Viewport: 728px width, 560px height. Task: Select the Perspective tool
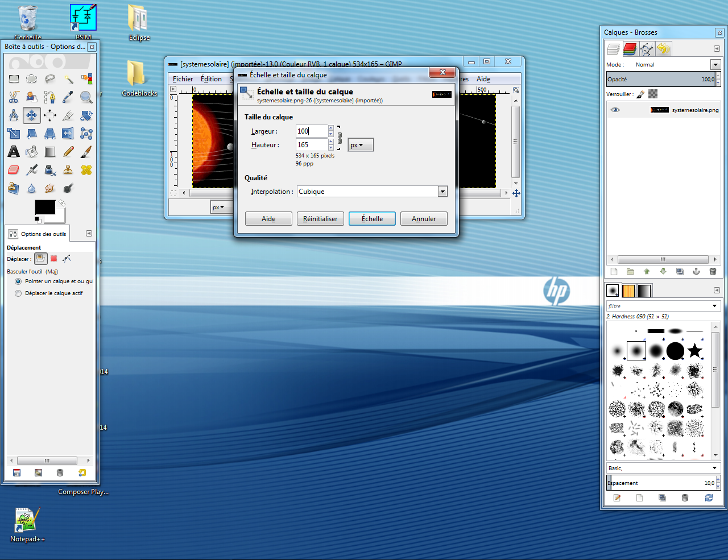pos(50,134)
